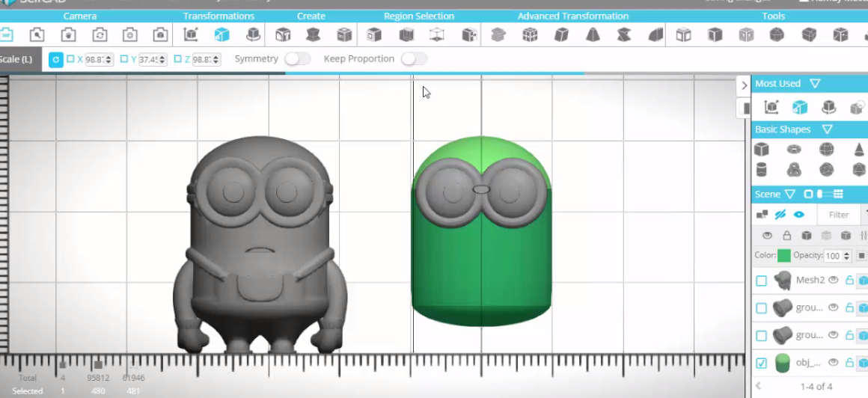This screenshot has height=398, width=868.
Task: Open the anvil-shaped Create tool
Action: [314, 35]
